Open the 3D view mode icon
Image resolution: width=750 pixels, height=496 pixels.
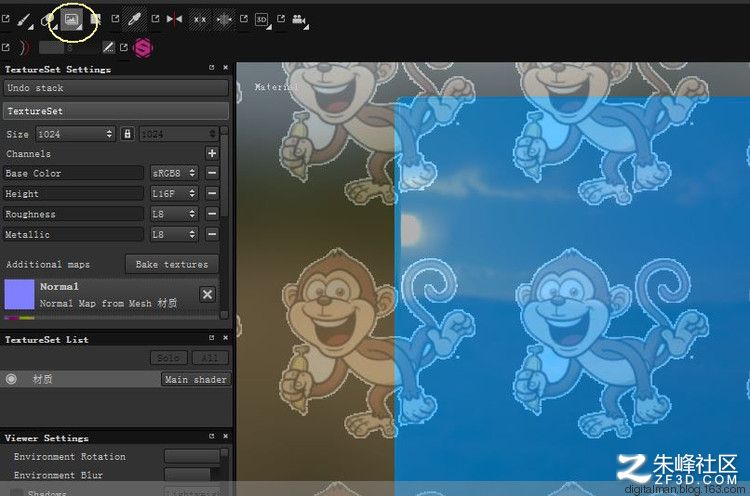pyautogui.click(x=262, y=20)
